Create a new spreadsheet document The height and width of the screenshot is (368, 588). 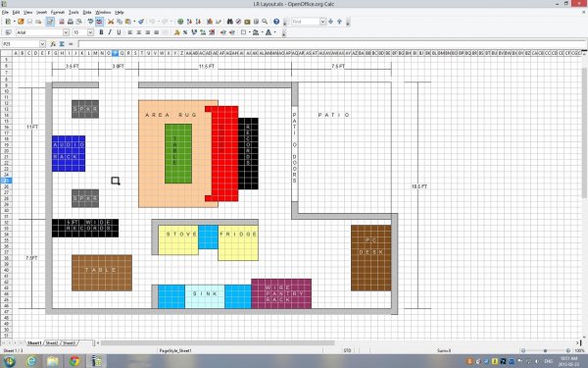point(8,22)
